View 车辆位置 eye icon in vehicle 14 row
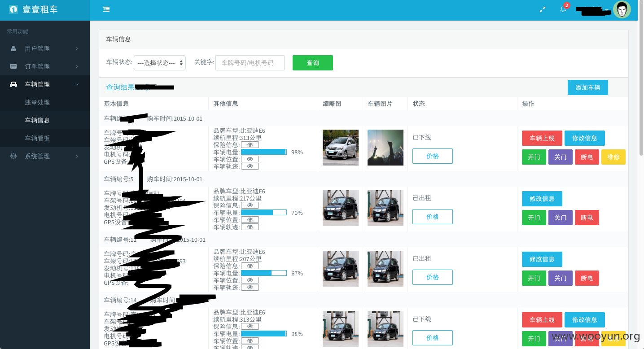Screen dimensions: 644x349 point(250,341)
